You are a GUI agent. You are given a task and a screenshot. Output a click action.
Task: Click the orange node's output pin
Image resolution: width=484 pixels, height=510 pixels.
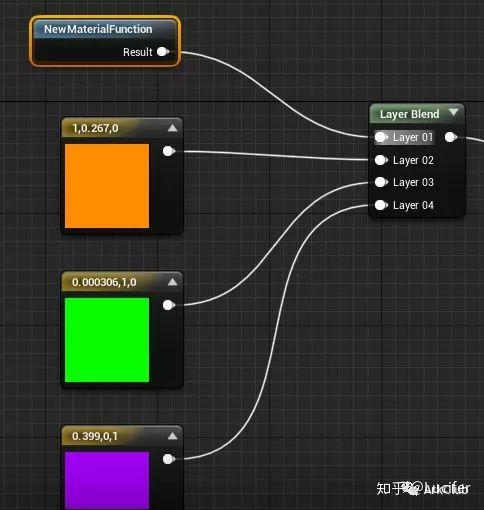click(x=169, y=151)
